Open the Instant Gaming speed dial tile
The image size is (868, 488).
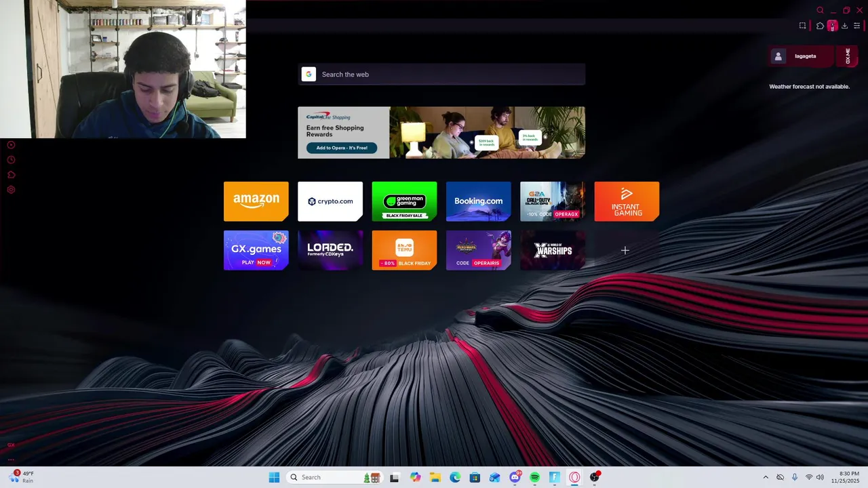point(627,201)
